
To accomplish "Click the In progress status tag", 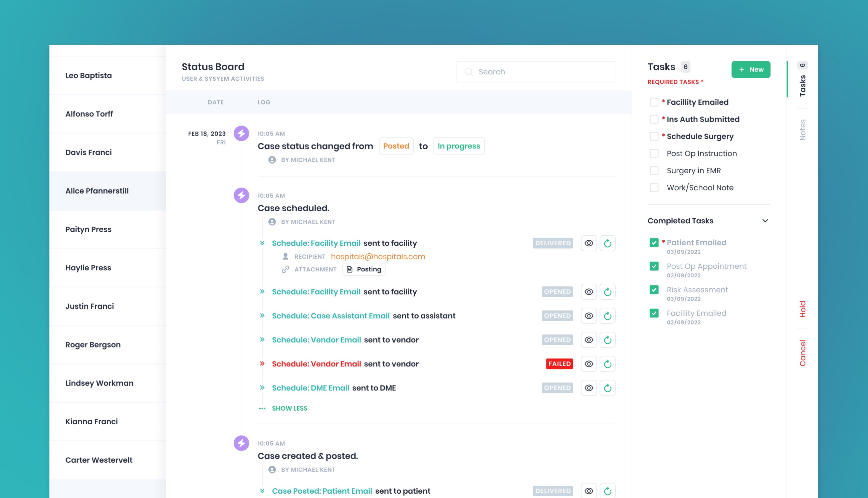I will click(459, 146).
